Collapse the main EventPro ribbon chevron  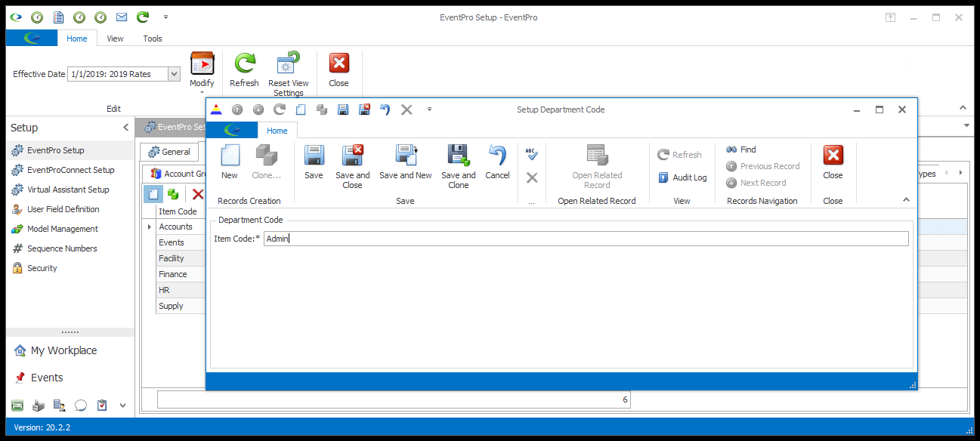(963, 108)
